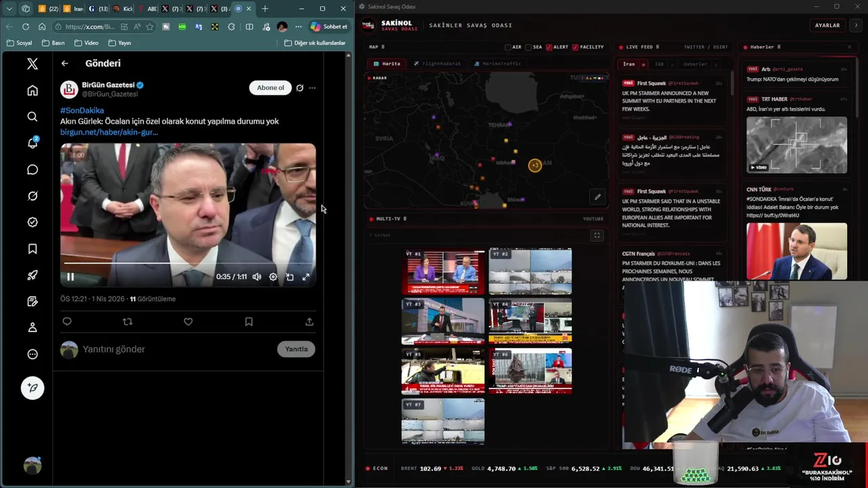This screenshot has height=488, width=868.
Task: Open YT #4 stream thumbnail
Action: 530,322
